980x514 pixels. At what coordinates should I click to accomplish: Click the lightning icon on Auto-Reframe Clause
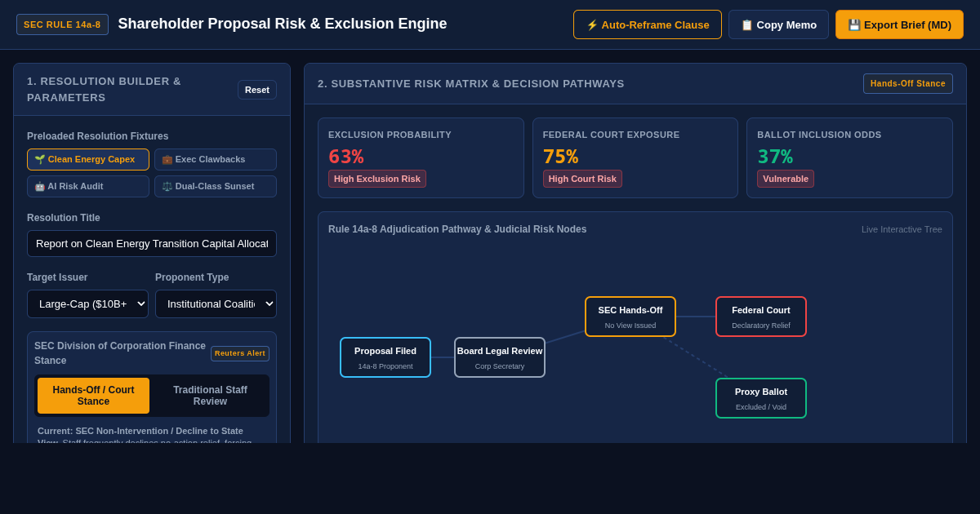coord(592,25)
